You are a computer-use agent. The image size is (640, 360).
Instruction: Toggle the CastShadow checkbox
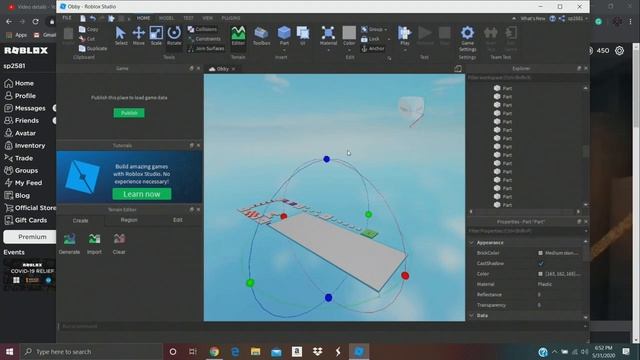(x=541, y=264)
